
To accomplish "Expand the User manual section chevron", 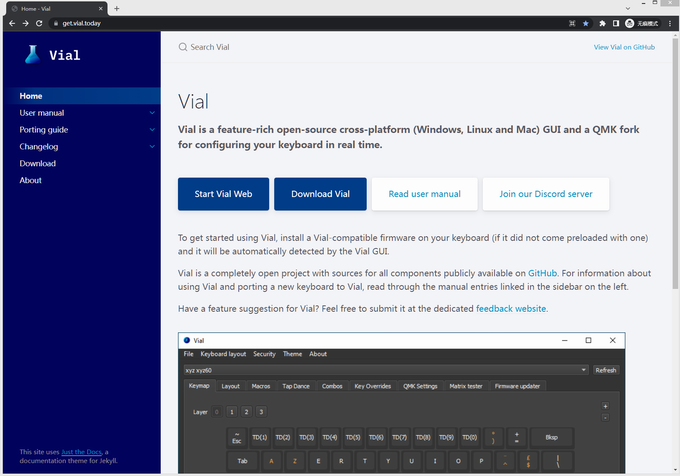I will (152, 113).
